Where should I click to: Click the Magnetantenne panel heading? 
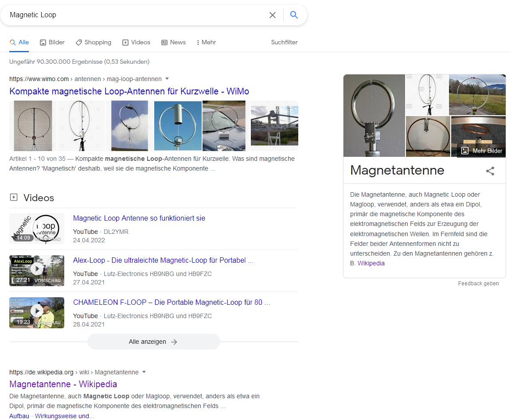pos(397,171)
